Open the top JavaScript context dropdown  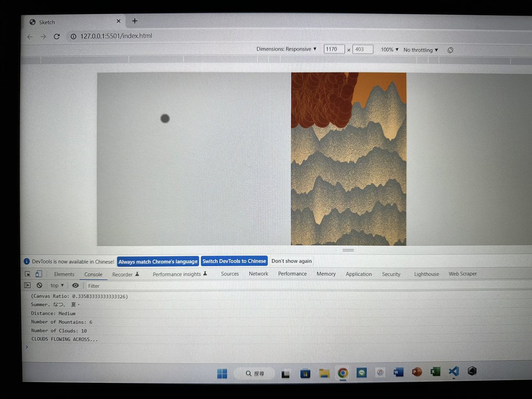[x=57, y=286]
